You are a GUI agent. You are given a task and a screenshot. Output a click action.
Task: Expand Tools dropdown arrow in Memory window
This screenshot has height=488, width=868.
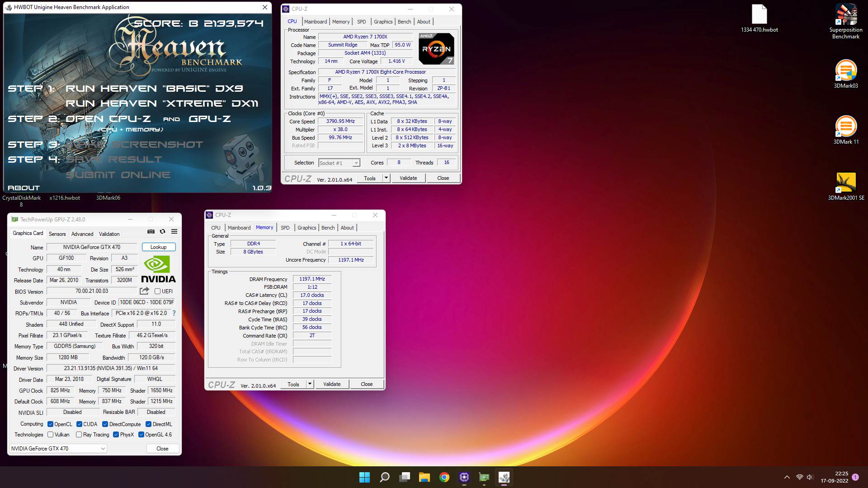tap(310, 384)
